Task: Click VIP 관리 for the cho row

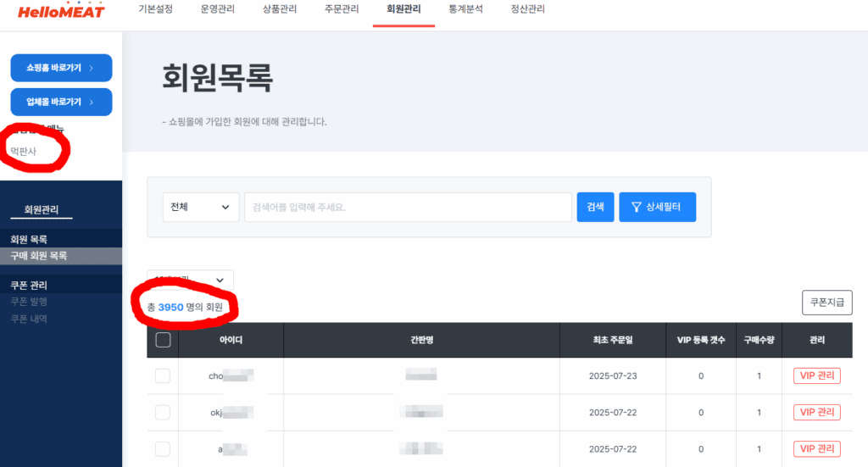Action: tap(816, 375)
